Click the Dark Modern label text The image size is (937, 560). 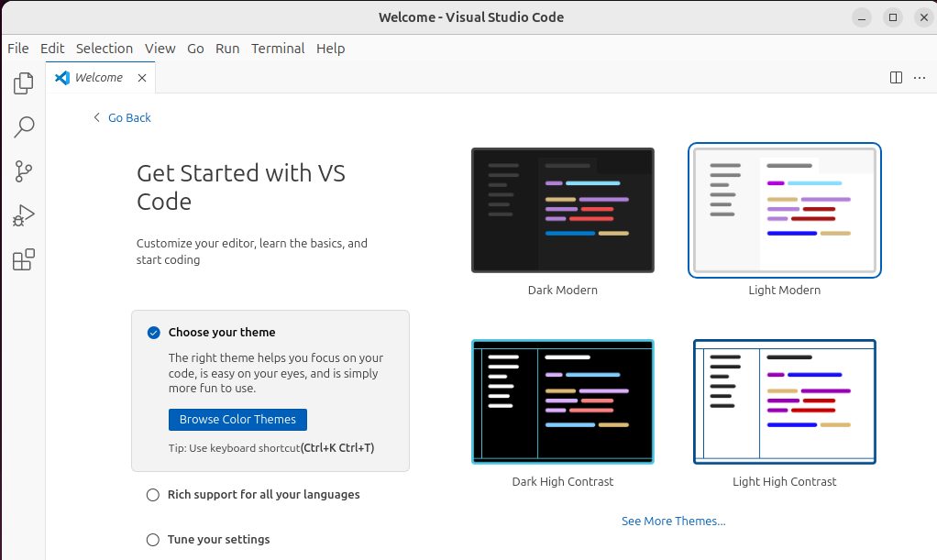[563, 290]
